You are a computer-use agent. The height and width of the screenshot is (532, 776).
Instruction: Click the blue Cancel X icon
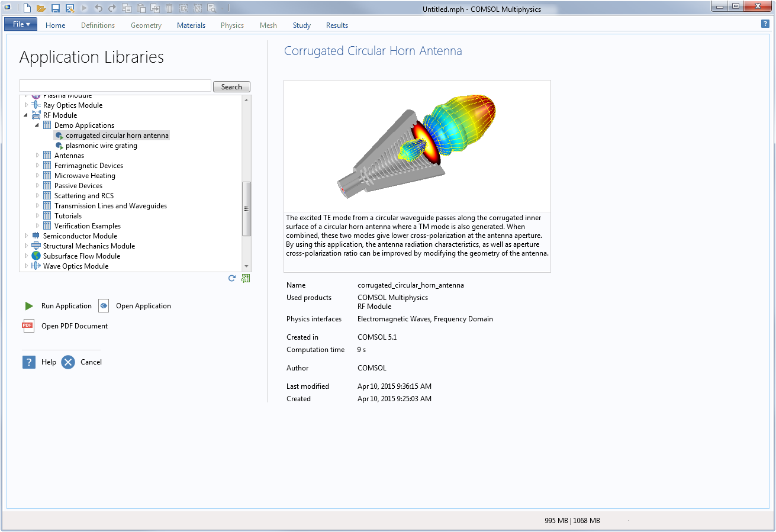[68, 362]
